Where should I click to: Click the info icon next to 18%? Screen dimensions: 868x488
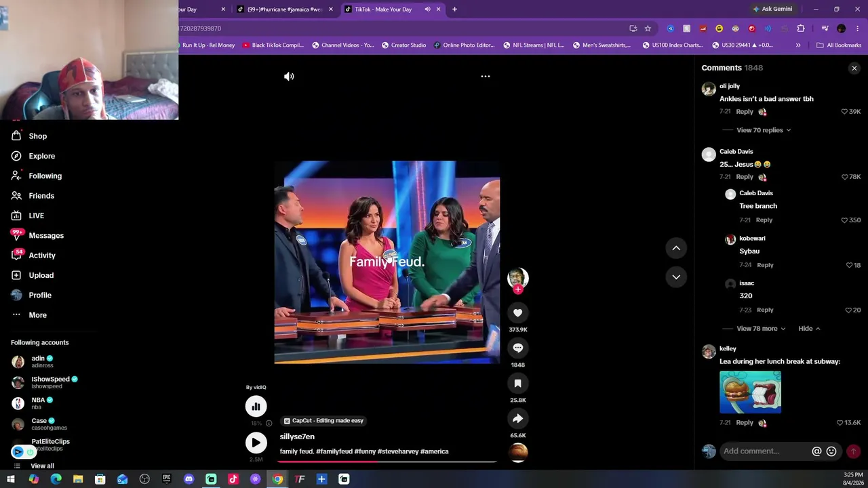269,424
